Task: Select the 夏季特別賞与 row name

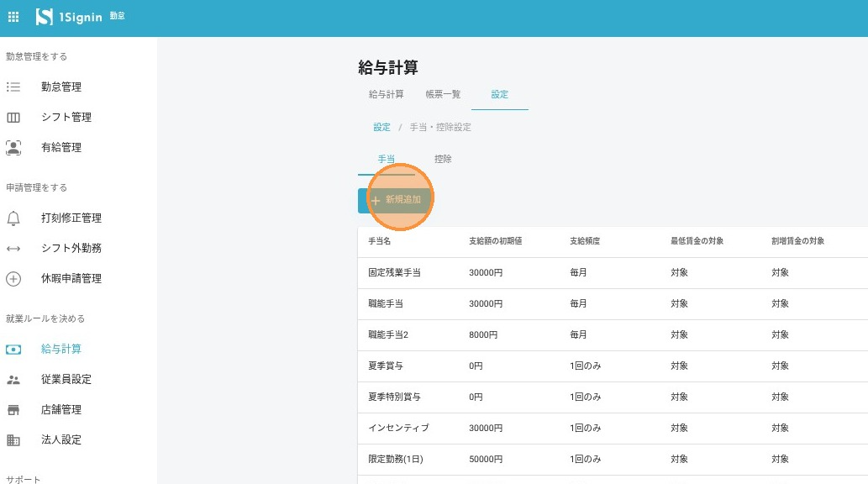Action: [395, 397]
